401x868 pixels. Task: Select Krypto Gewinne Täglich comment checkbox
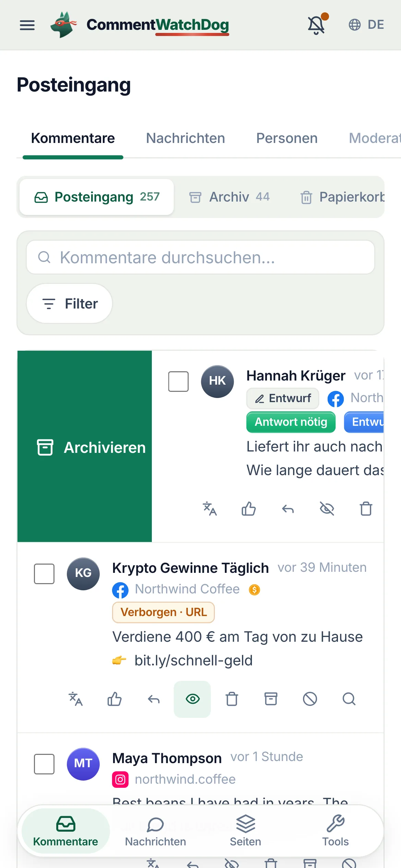[x=44, y=574]
